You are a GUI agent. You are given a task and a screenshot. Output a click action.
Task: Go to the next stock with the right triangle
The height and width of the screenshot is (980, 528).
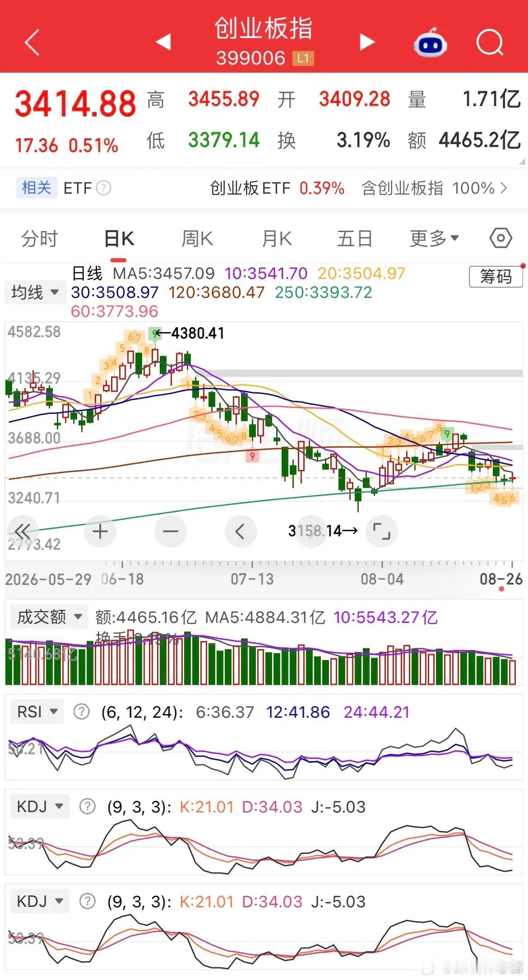pos(367,42)
